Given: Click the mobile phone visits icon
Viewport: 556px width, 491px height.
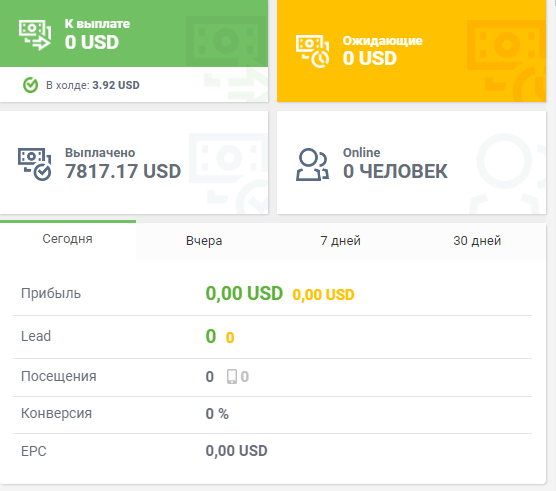Looking at the screenshot, I should click(232, 376).
